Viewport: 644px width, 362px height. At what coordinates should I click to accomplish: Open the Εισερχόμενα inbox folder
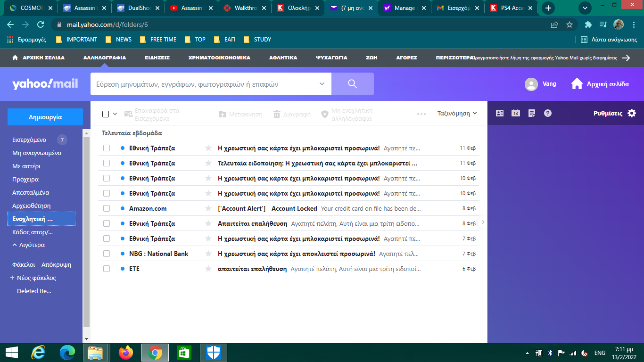tap(29, 140)
